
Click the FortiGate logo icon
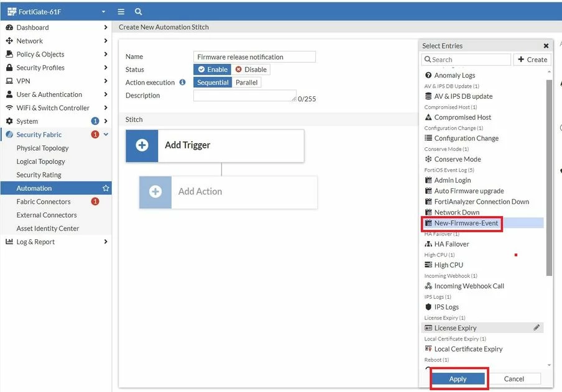coord(12,12)
